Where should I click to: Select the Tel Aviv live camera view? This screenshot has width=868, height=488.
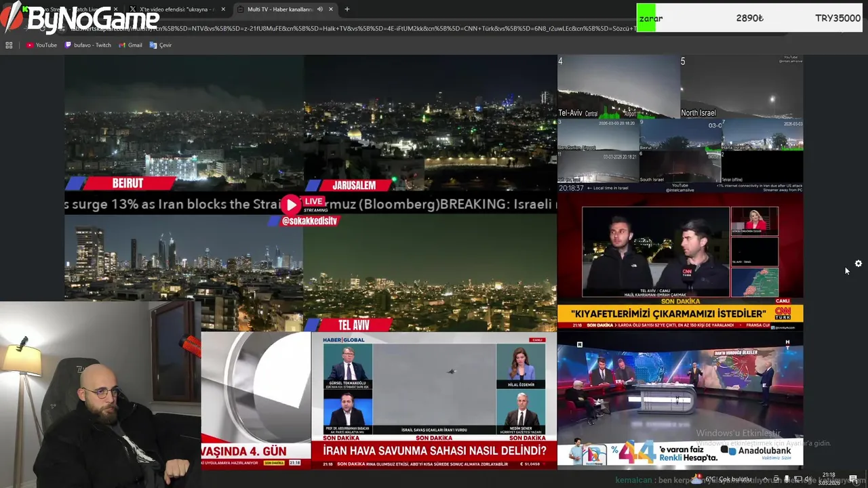point(430,273)
